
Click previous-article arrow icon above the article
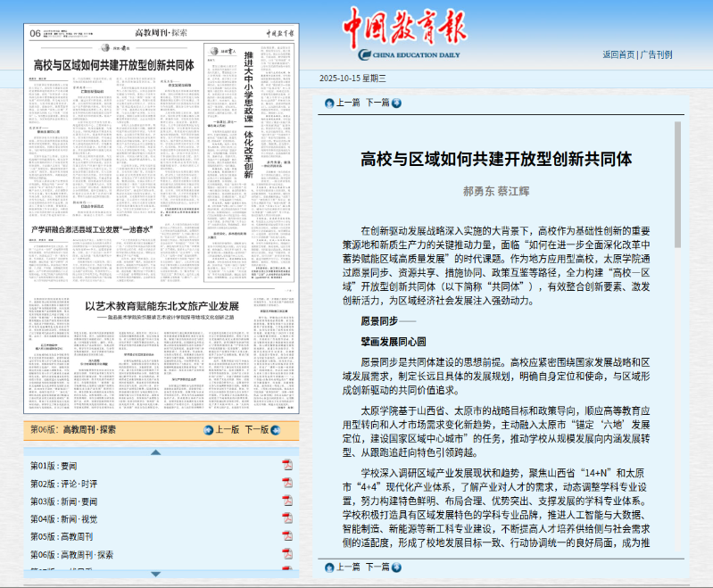(329, 103)
